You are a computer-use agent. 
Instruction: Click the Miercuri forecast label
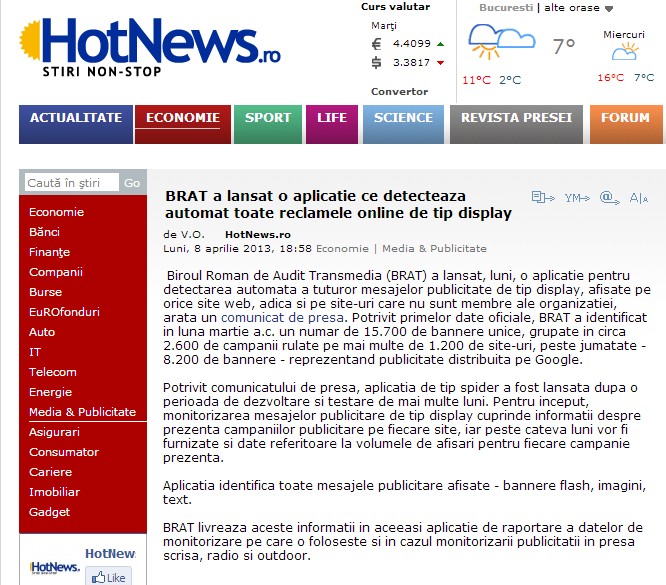coord(624,34)
